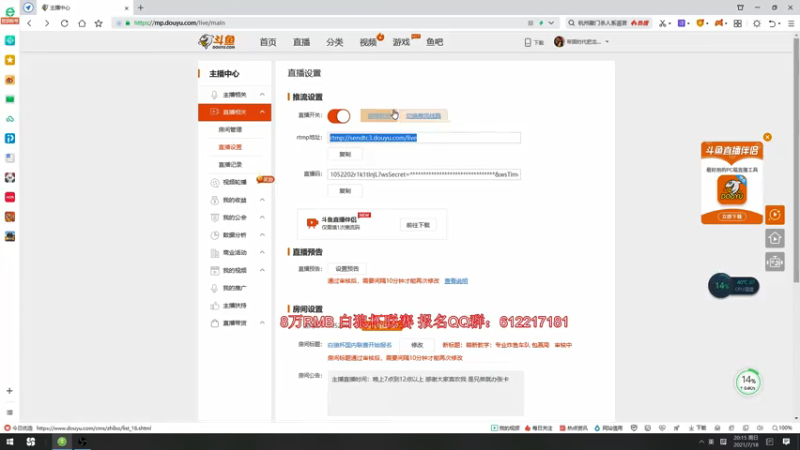The image size is (800, 450).
Task: Click the Douyu logo in the site header
Action: point(218,42)
